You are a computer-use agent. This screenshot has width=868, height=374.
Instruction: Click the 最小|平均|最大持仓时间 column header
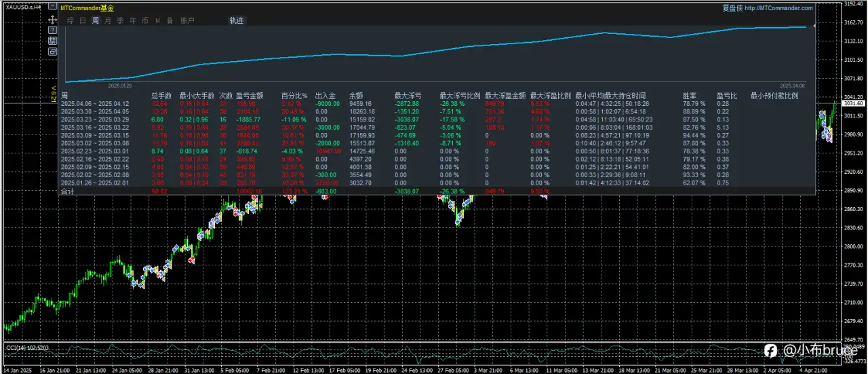pyautogui.click(x=610, y=96)
